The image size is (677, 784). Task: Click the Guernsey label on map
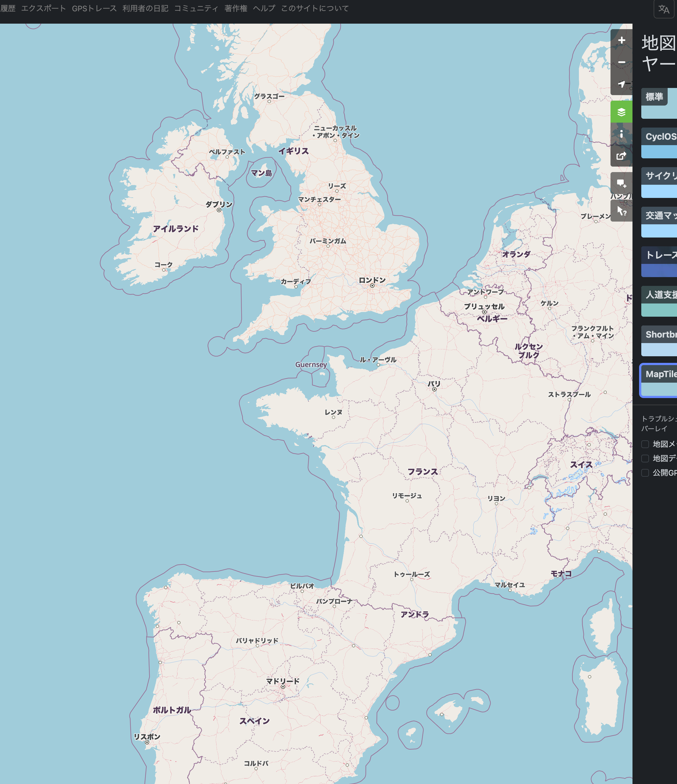click(x=311, y=365)
